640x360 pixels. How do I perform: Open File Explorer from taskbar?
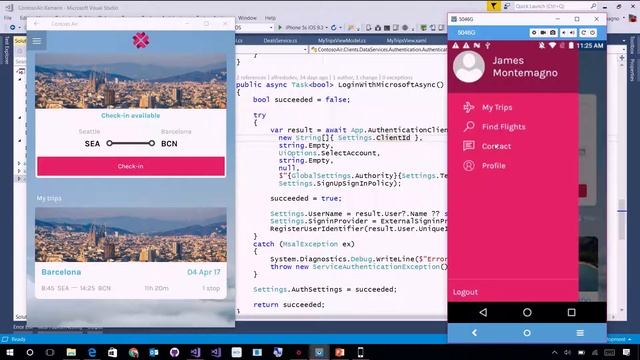tap(71, 352)
